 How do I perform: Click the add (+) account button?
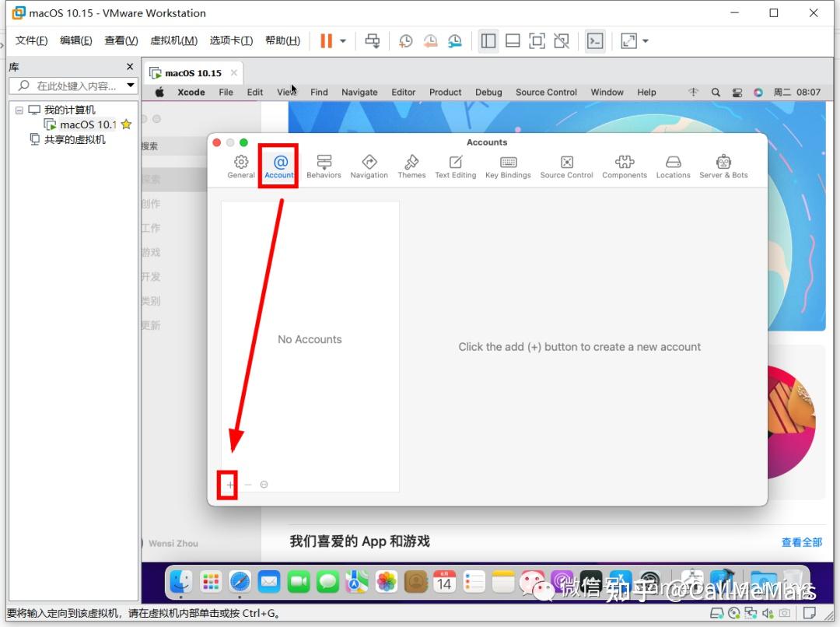pos(229,485)
